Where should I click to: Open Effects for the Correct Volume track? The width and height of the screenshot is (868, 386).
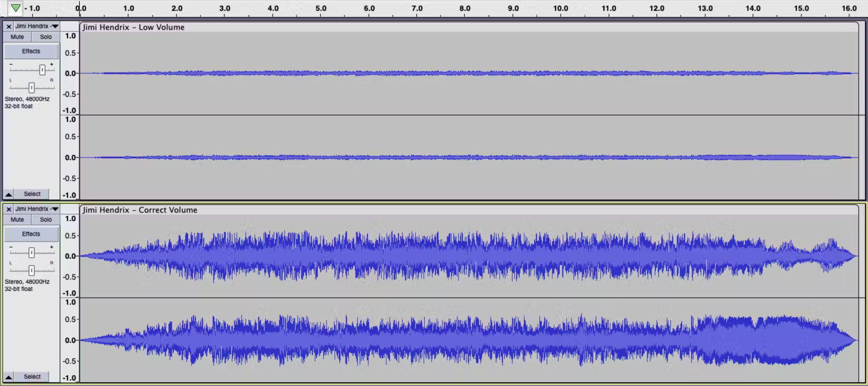coord(31,234)
